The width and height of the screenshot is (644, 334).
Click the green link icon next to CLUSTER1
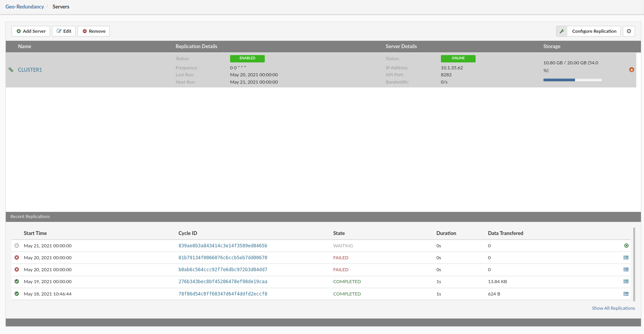click(x=11, y=70)
